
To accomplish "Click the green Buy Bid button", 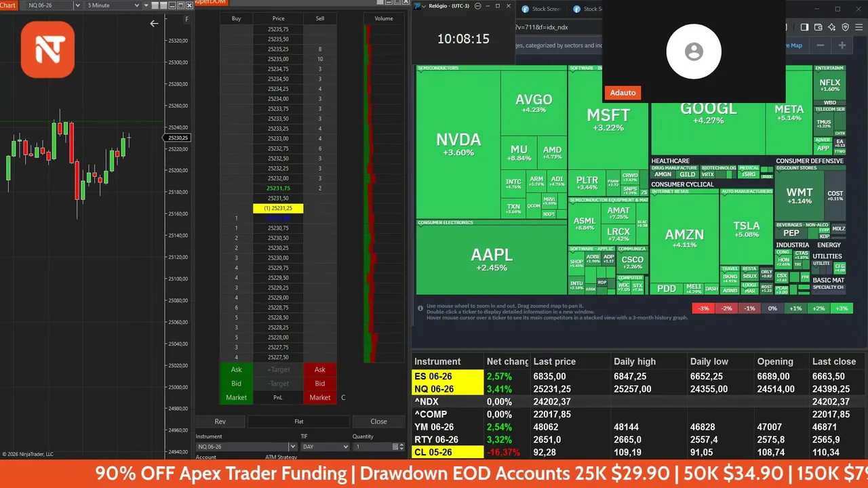I will coord(236,384).
